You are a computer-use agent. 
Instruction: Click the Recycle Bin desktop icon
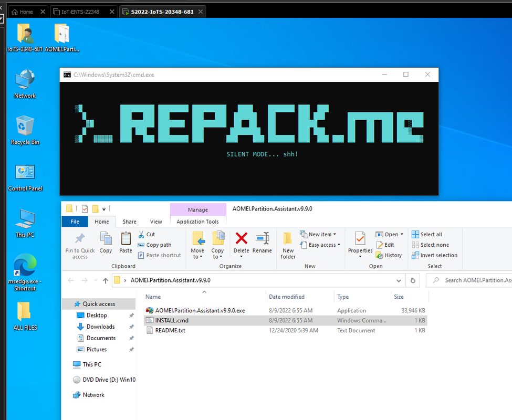(25, 131)
